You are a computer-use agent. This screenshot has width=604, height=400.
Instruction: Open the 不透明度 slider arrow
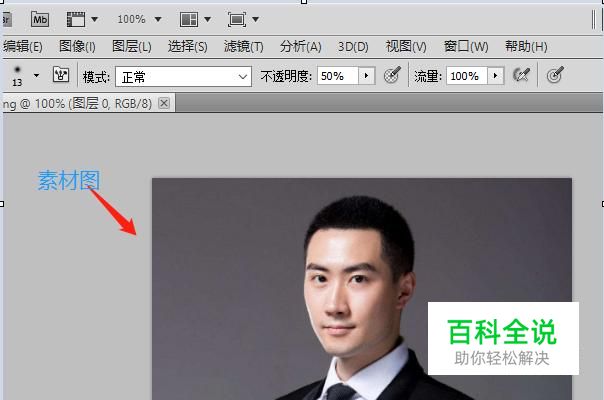pyautogui.click(x=367, y=76)
